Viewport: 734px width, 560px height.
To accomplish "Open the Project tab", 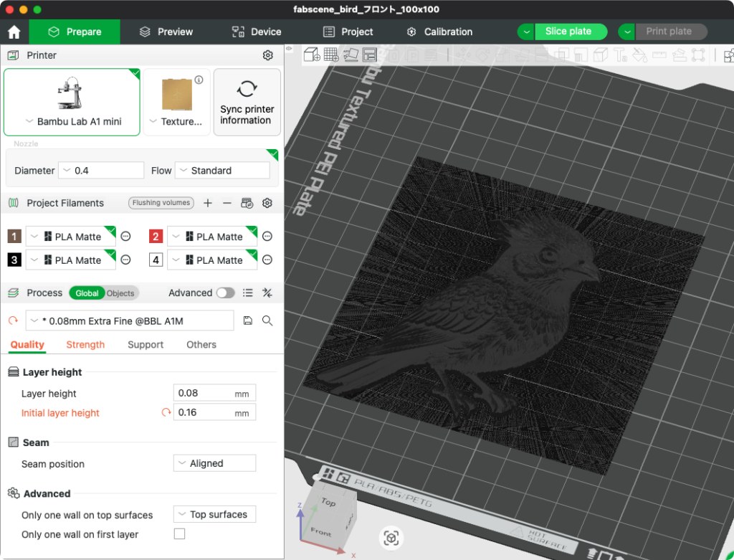I will point(348,32).
